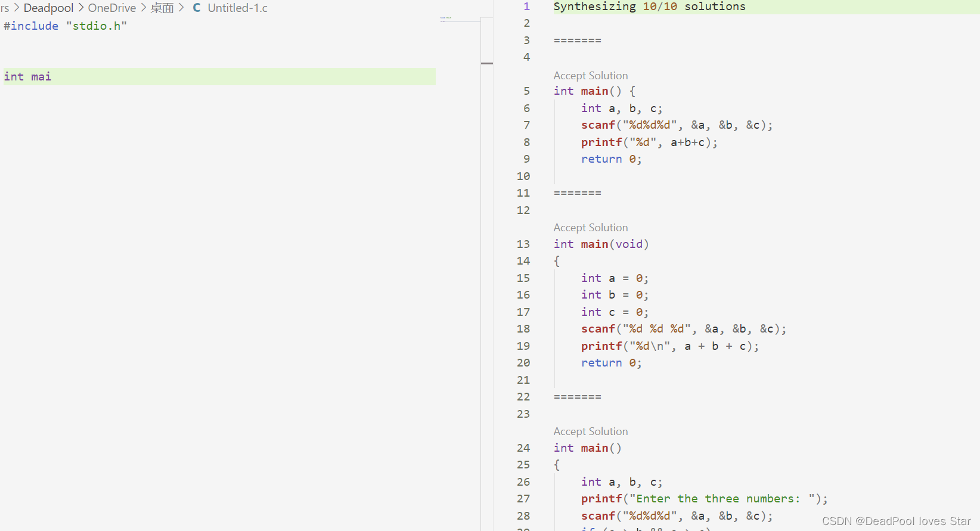Screen dimensions: 980x531
Task: Click line number 24 in the gutter
Action: [523, 448]
